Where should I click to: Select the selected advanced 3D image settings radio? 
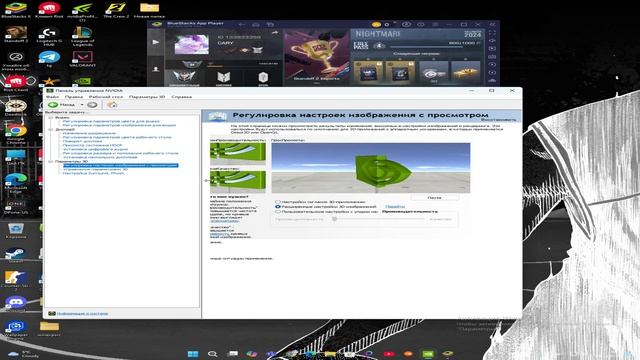278,207
